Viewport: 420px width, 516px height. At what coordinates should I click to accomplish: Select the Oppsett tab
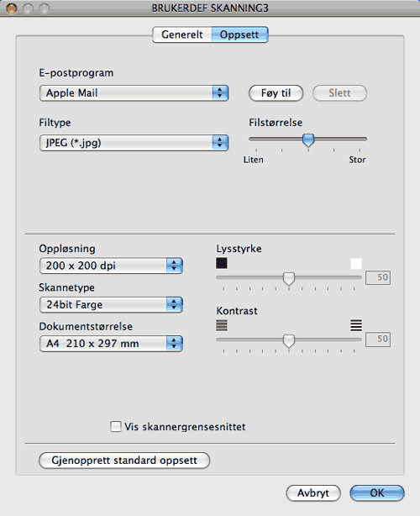coord(239,34)
